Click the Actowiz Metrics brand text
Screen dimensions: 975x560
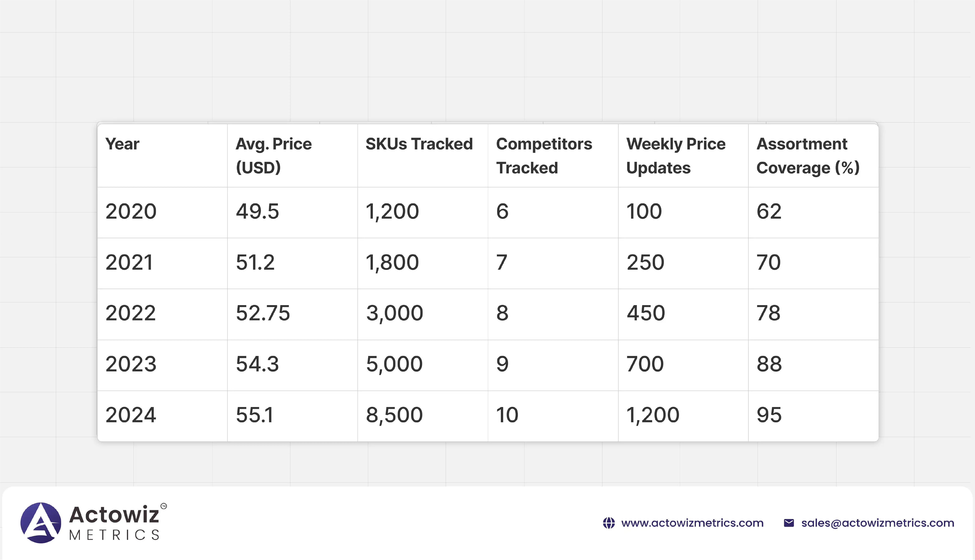click(114, 523)
